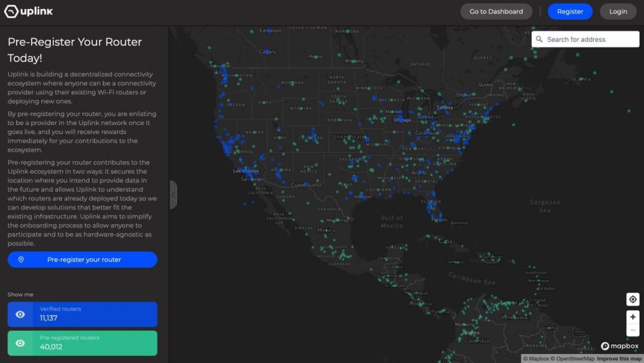Click the Improve this map link
This screenshot has height=363, width=644.
(x=620, y=359)
